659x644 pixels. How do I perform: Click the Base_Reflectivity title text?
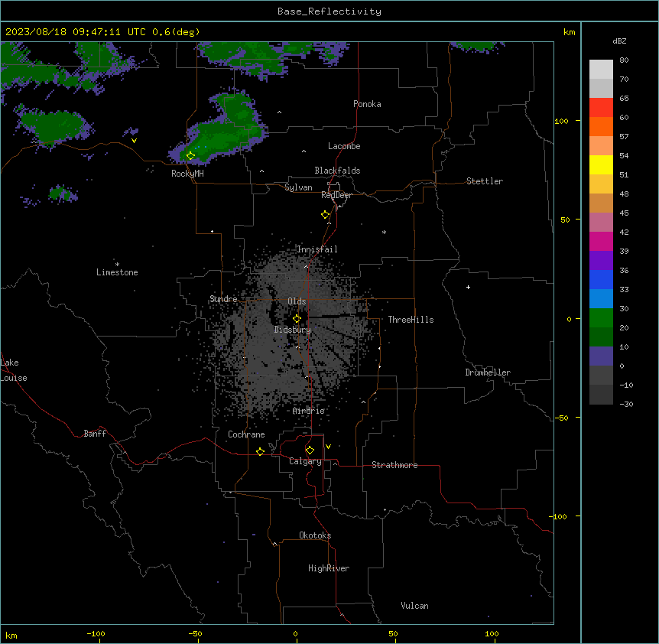pyautogui.click(x=329, y=11)
